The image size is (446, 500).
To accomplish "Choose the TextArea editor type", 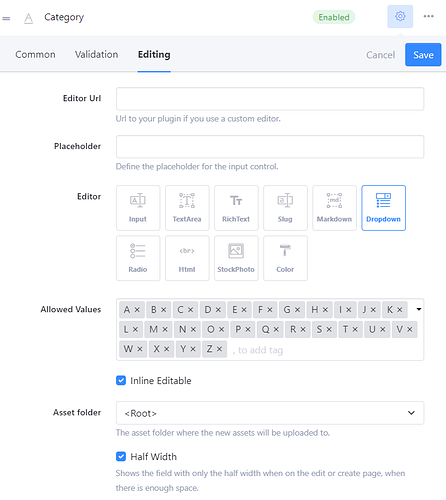I will pos(187,208).
